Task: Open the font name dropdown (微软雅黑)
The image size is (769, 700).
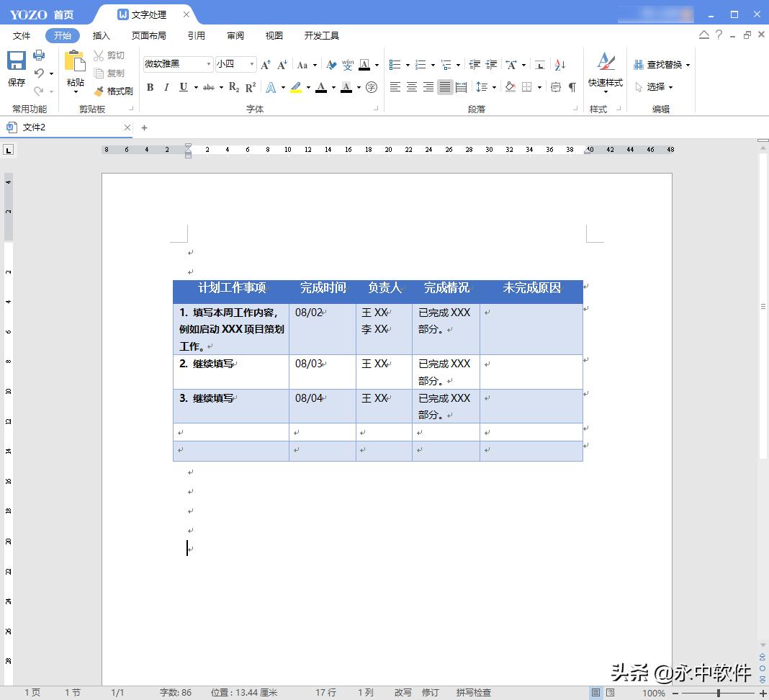Action: pyautogui.click(x=209, y=65)
